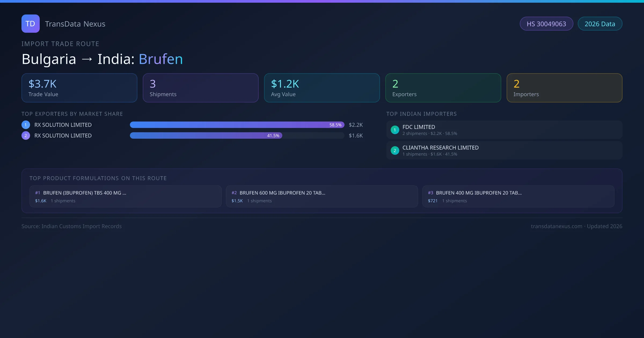This screenshot has height=338, width=644.
Task: Open #3 BRUFEN 400 MG formulation card
Action: click(x=518, y=196)
